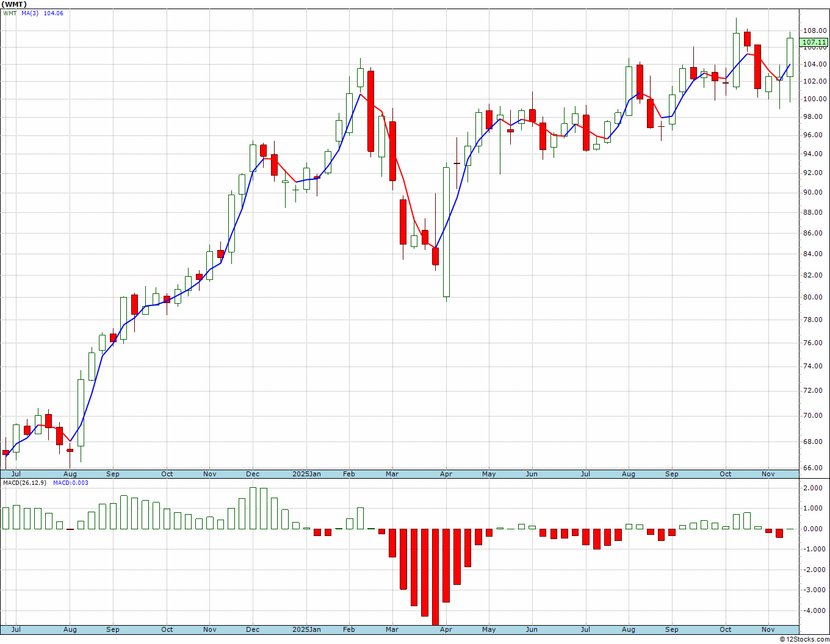This screenshot has height=644, width=830.
Task: Click the deepest red MACD histogram bar
Action: coord(435,577)
